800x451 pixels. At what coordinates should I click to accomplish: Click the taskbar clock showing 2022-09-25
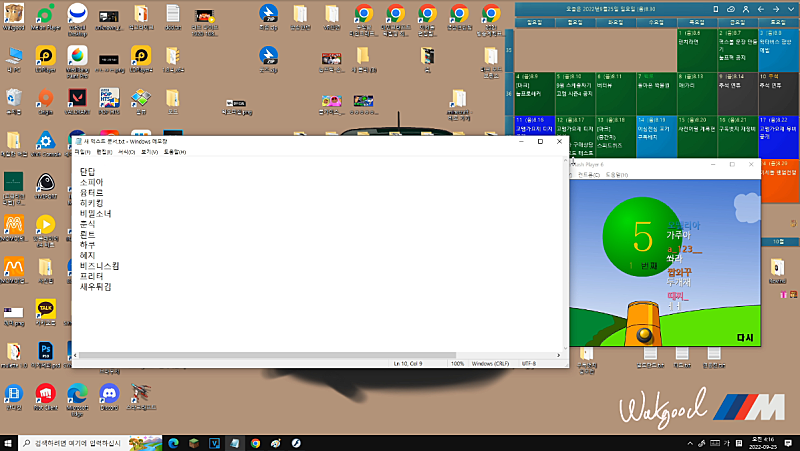point(762,443)
